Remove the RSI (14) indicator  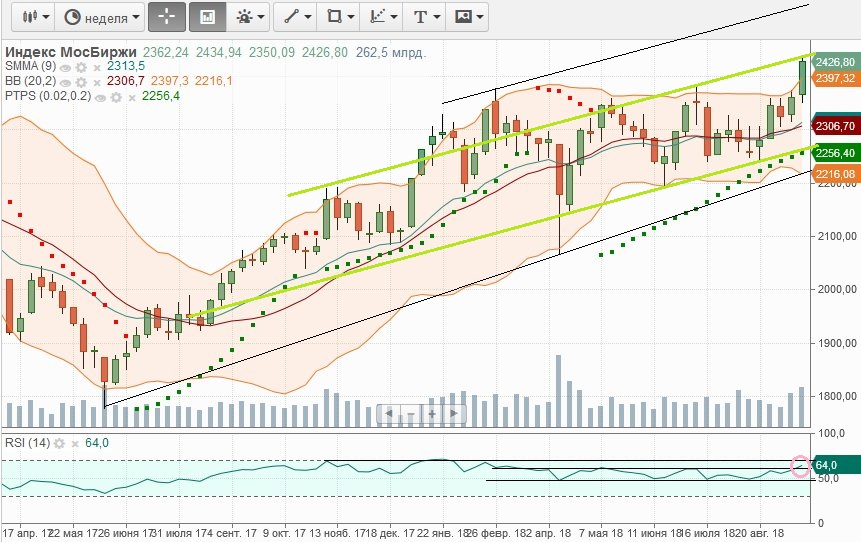click(x=75, y=444)
